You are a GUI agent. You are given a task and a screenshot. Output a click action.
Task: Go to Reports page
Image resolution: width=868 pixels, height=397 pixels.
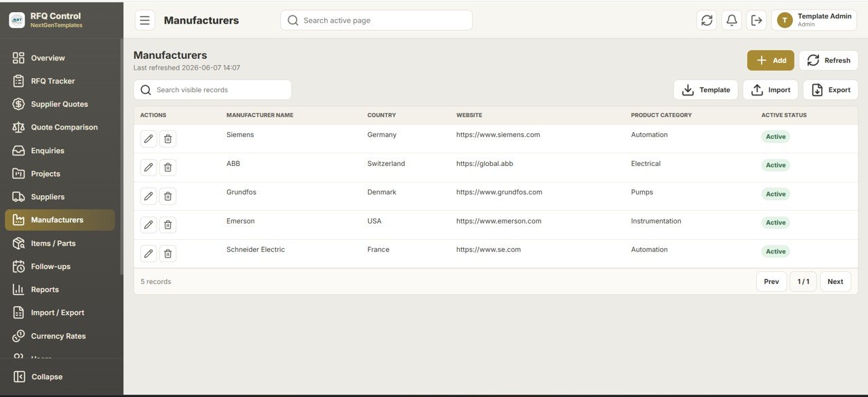(60, 289)
